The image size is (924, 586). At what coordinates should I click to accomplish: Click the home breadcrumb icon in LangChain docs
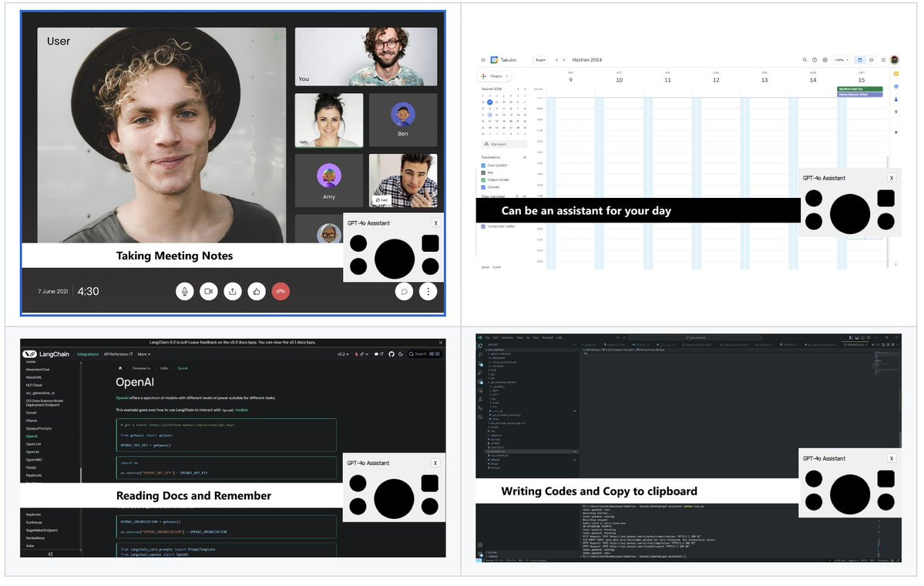coord(120,368)
